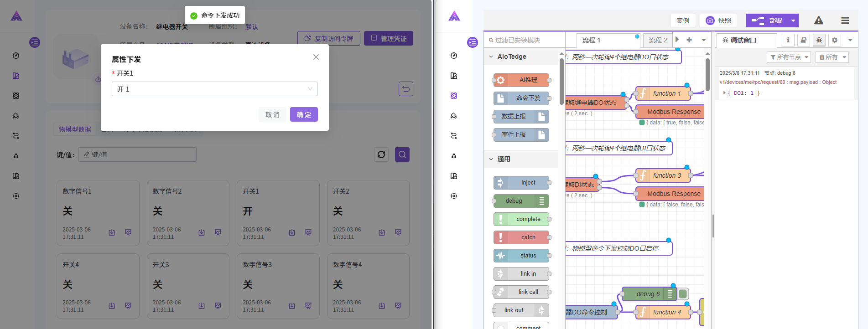Toggle the debug 6 node output button

coord(683,294)
